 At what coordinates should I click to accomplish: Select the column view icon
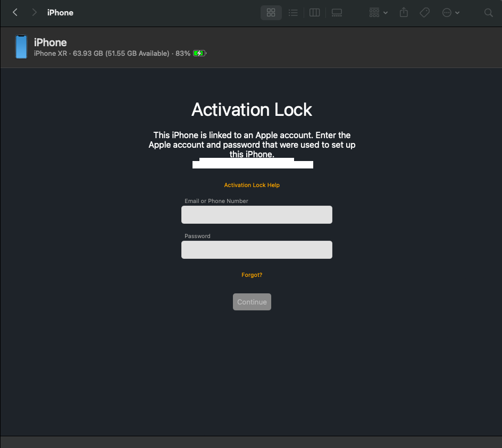coord(314,12)
